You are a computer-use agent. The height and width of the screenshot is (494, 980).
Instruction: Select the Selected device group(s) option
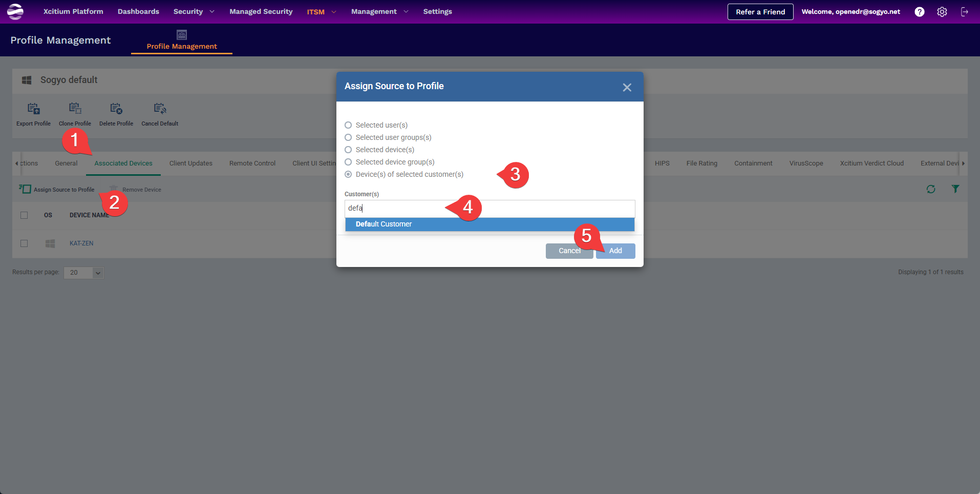pos(348,162)
